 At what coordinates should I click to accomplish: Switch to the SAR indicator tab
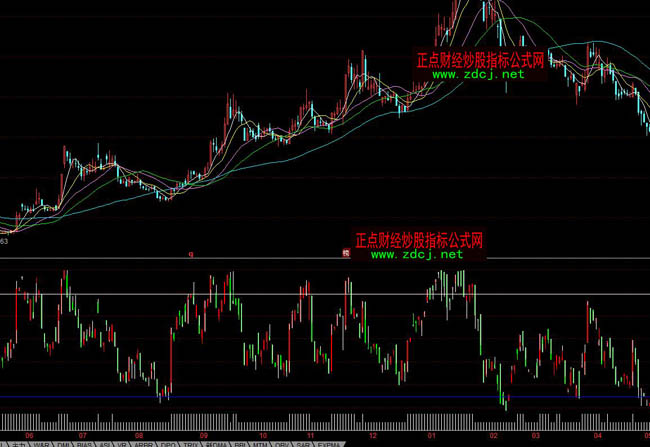click(x=301, y=443)
